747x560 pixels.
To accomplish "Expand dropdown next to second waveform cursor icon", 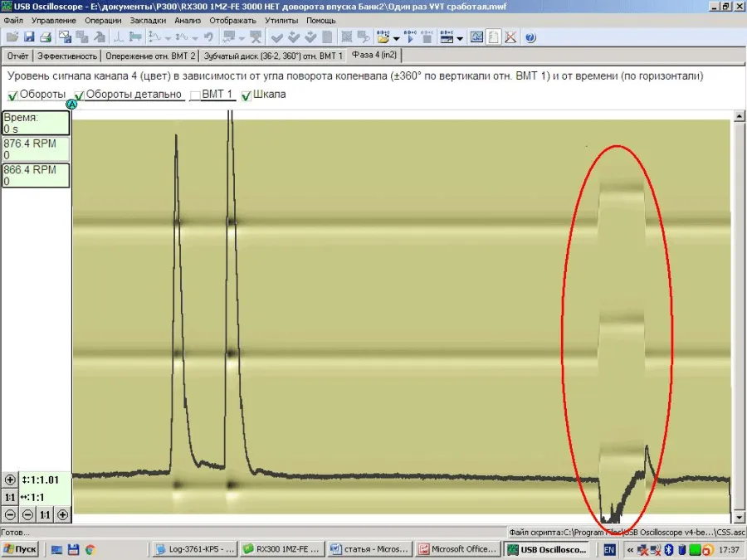I will pyautogui.click(x=195, y=38).
